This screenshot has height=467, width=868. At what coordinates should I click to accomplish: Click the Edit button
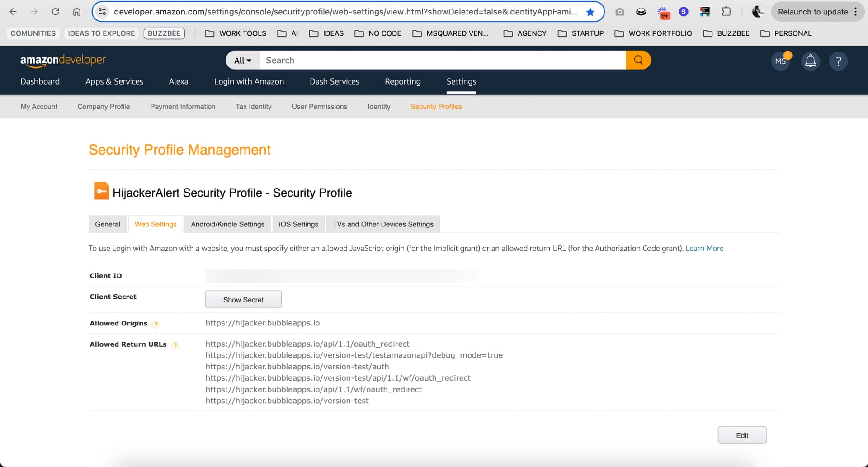(x=742, y=435)
